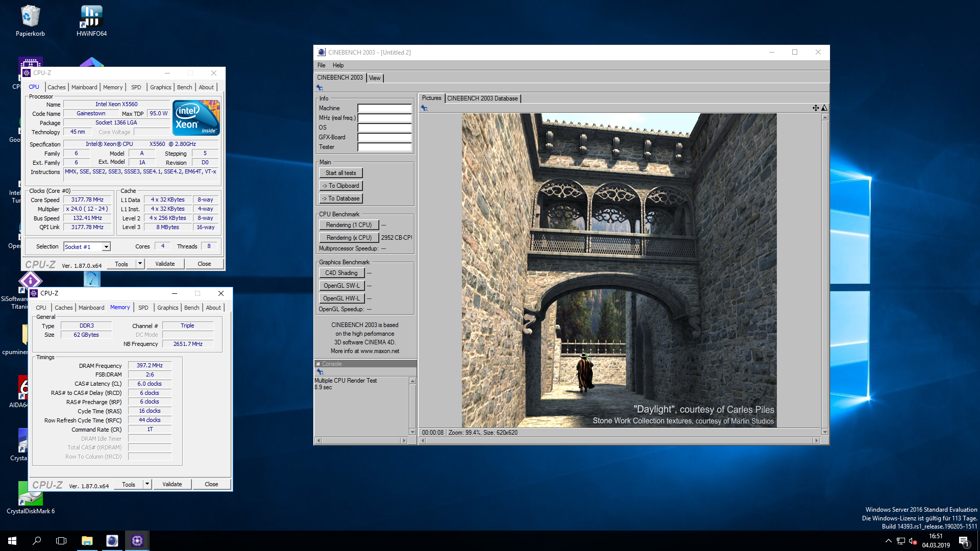980x551 pixels.
Task: Open Bench tab in the processor CPU-Z window
Action: [185, 87]
